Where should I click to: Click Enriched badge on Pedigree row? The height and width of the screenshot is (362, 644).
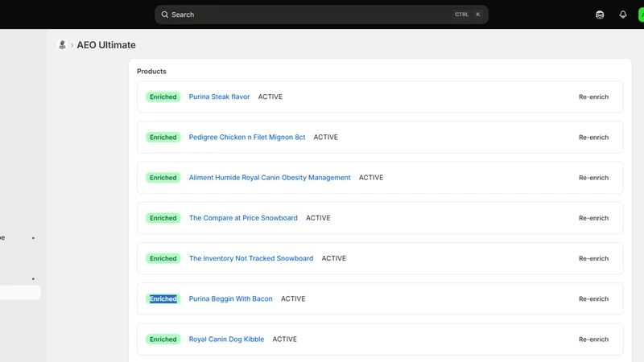163,137
